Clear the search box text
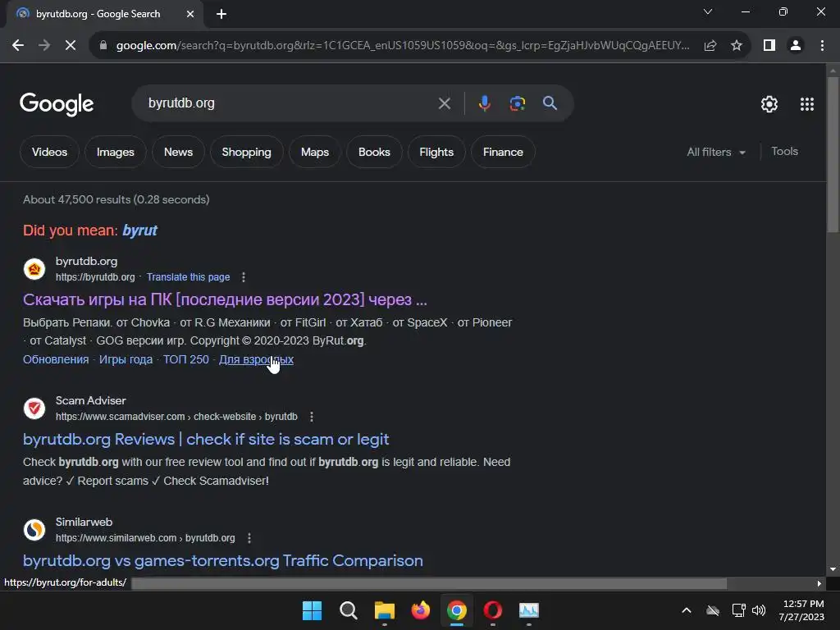840x630 pixels. pyautogui.click(x=444, y=103)
